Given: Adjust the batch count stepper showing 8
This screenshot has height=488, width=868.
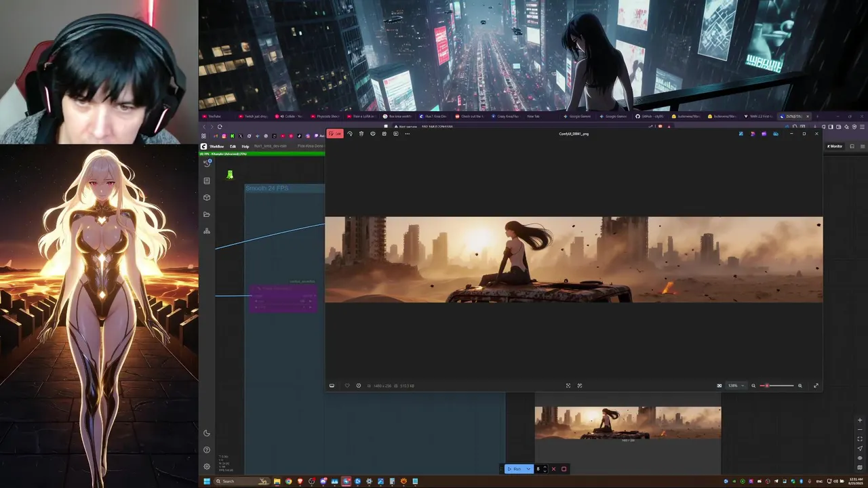Looking at the screenshot, I should coord(540,469).
